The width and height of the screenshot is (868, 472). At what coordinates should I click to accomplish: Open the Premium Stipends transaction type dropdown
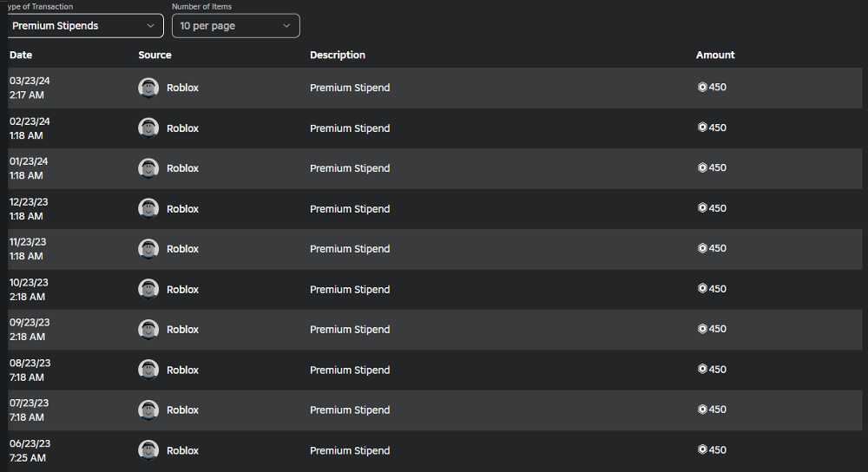coord(83,26)
